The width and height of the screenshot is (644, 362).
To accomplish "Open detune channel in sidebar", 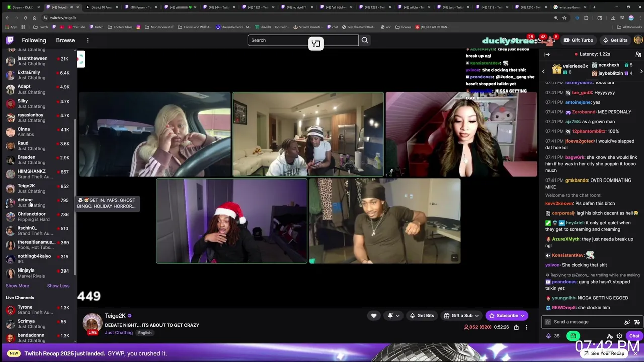I will [38, 202].
